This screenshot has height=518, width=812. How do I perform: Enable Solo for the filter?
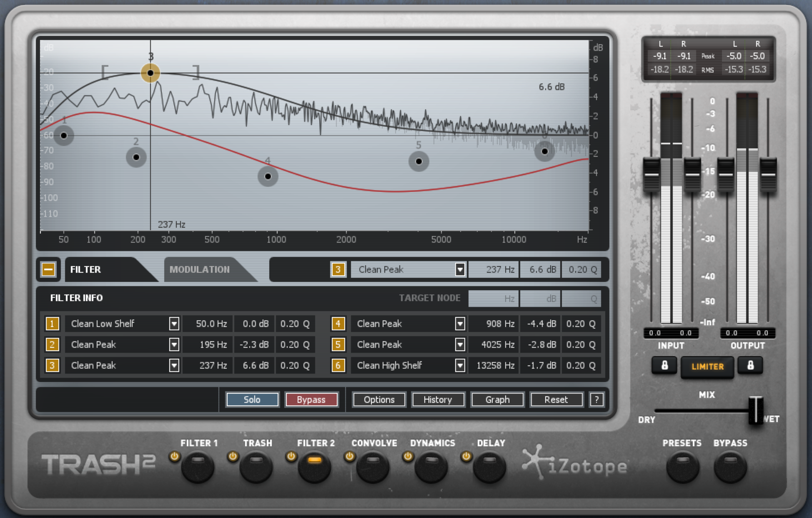[252, 400]
